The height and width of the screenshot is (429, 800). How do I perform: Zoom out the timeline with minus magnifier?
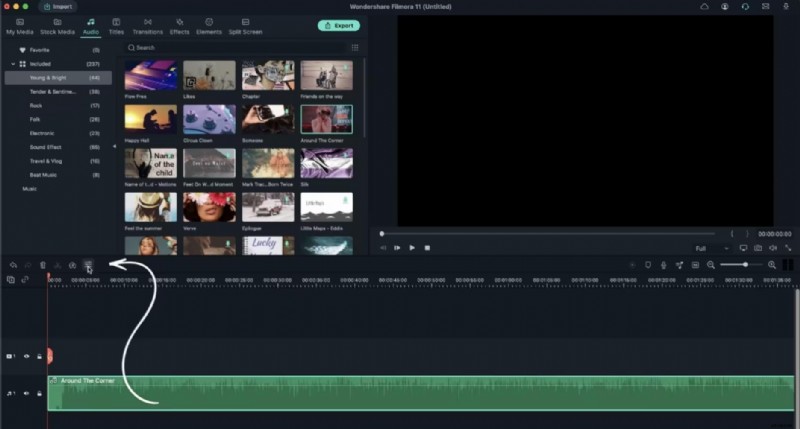click(711, 265)
